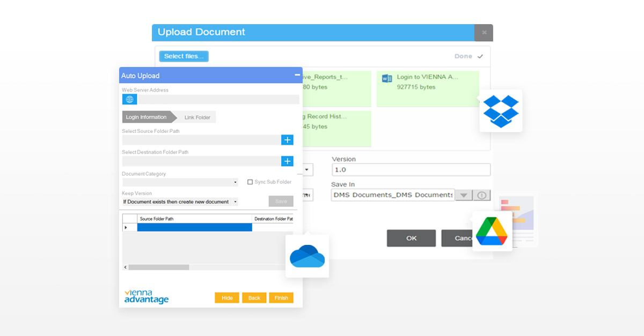Click the Web Server Address field
The image size is (644, 336).
click(218, 99)
